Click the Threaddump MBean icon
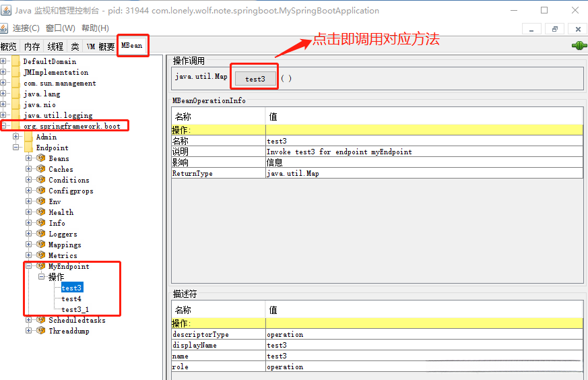The height and width of the screenshot is (380, 588). tap(41, 331)
